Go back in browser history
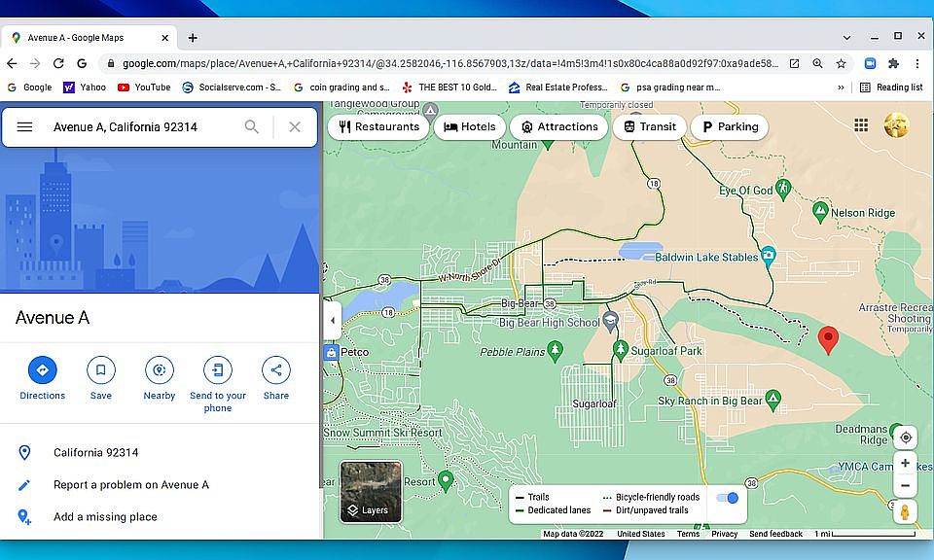 click(x=12, y=63)
